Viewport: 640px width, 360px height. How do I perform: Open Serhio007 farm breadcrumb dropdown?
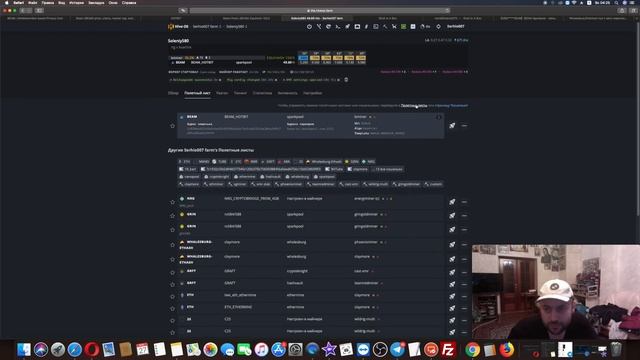tap(207, 27)
